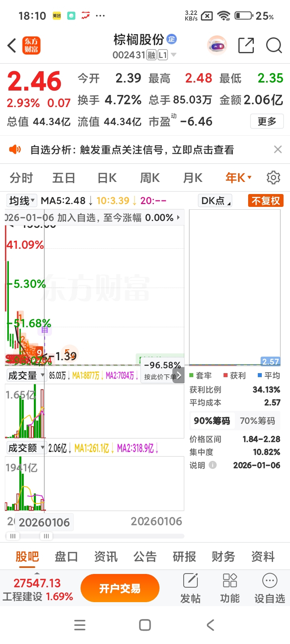Tap the Android back navigation button

[x=210, y=625]
